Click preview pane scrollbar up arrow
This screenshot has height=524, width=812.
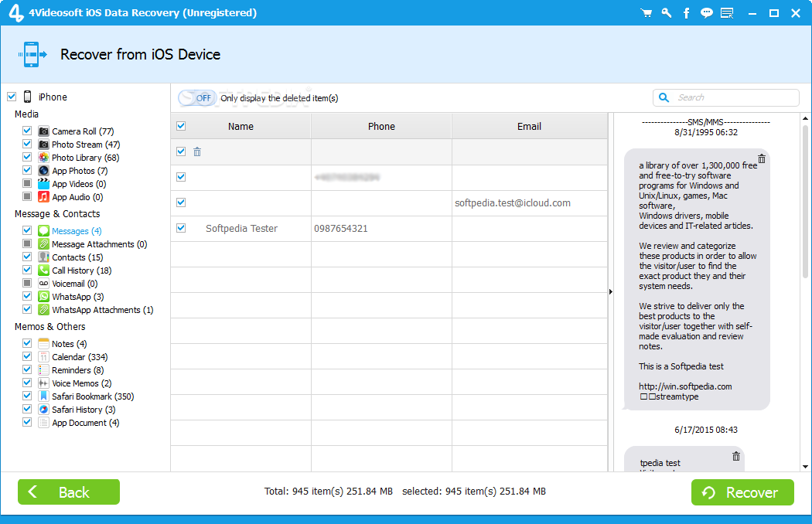(x=805, y=118)
